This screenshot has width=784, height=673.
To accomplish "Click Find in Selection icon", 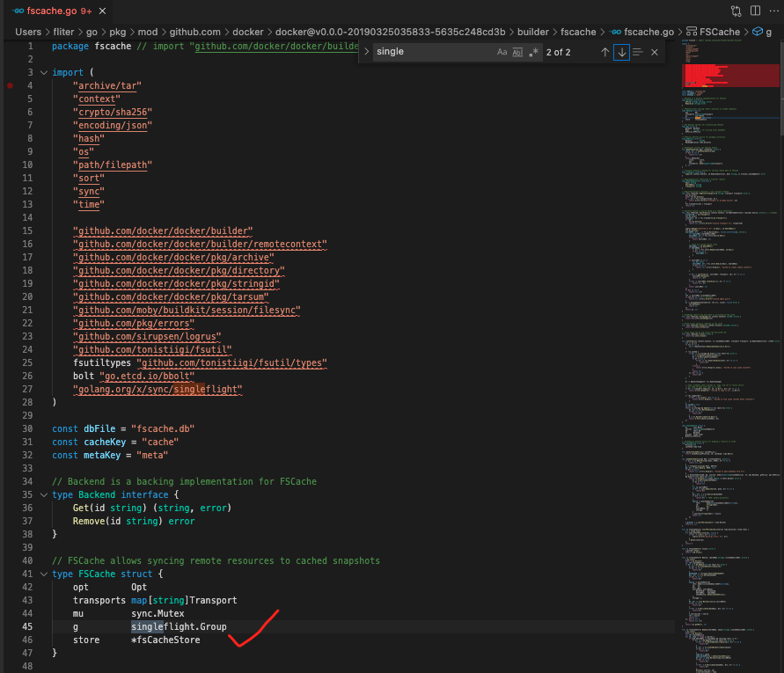I will point(638,52).
